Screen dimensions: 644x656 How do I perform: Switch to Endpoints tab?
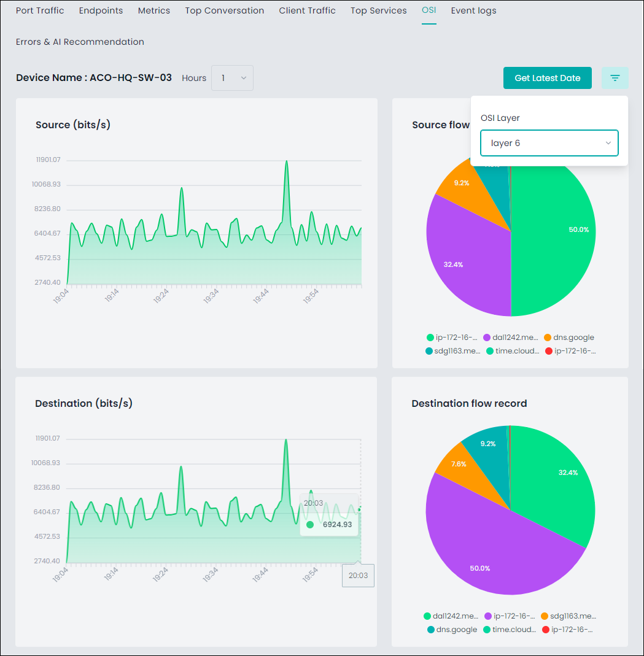101,10
